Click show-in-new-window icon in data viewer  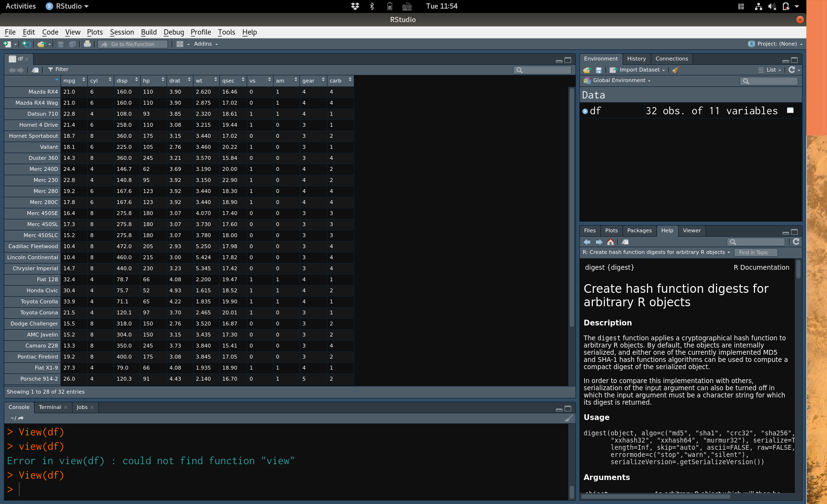(36, 70)
